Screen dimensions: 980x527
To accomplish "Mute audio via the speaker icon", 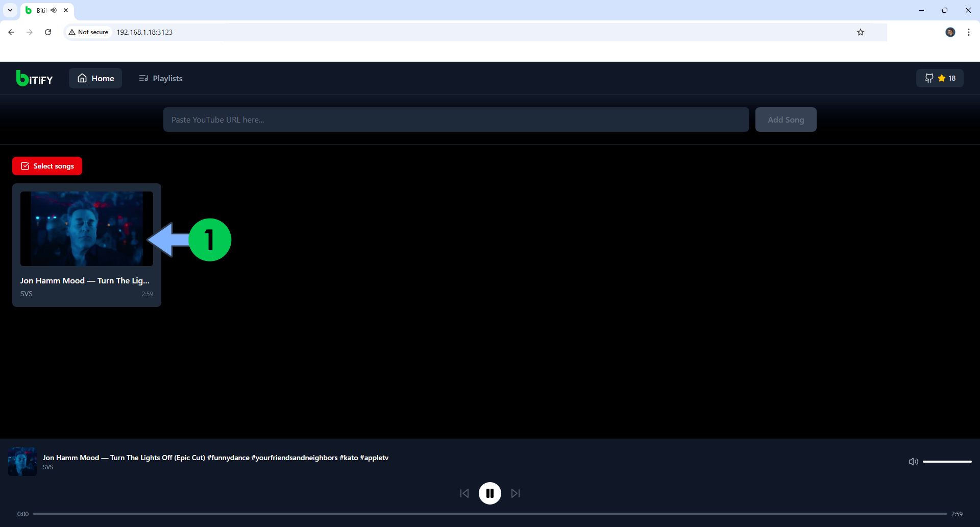I will click(914, 461).
